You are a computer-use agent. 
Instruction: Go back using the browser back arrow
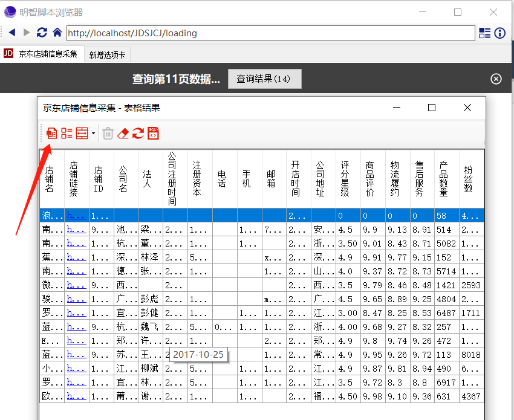(x=12, y=33)
